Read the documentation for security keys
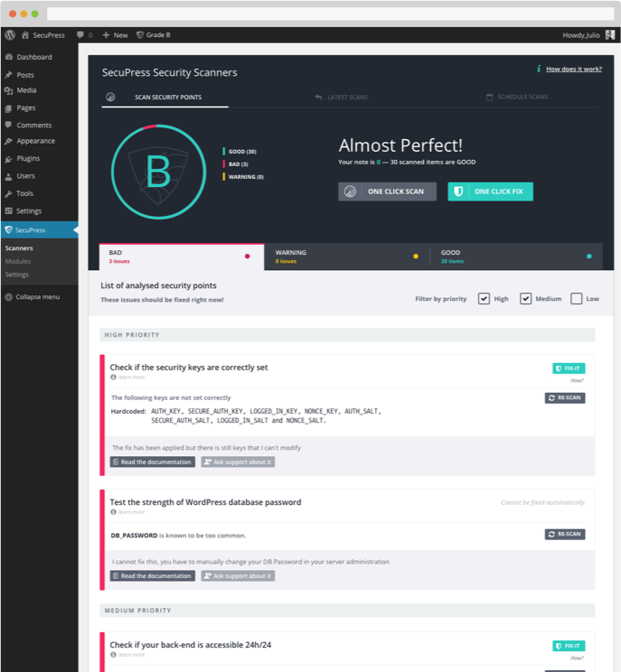Image resolution: width=621 pixels, height=672 pixels. tap(152, 462)
